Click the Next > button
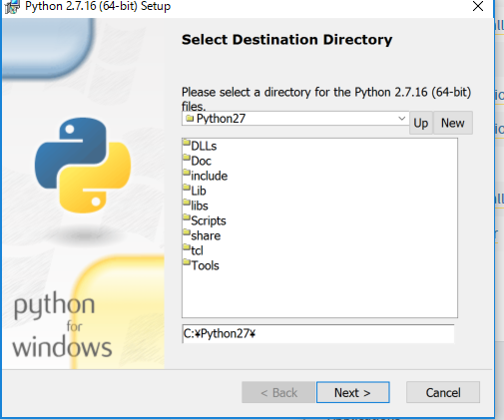Screen dimensions: 504x420 point(352,392)
